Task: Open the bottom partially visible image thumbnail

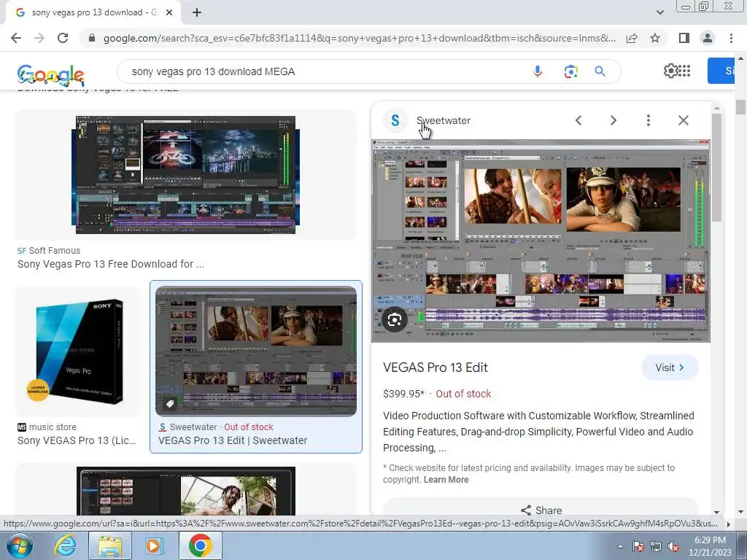Action: 185,491
